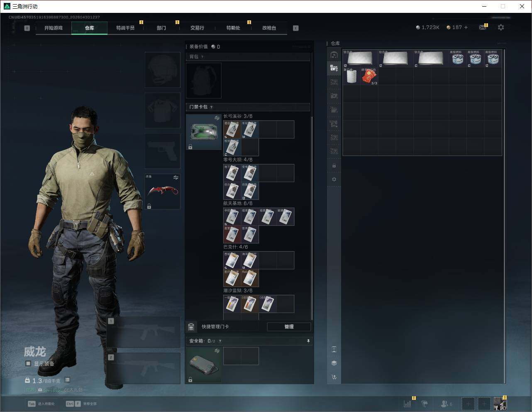Select primary weapon slot 1
Viewport: 532px width, 412px height.
point(144,332)
